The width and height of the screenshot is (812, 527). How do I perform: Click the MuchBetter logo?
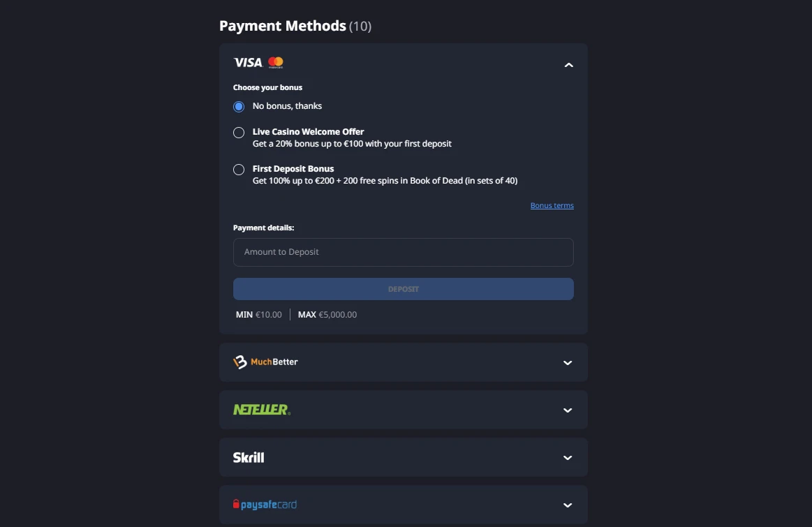click(x=265, y=362)
